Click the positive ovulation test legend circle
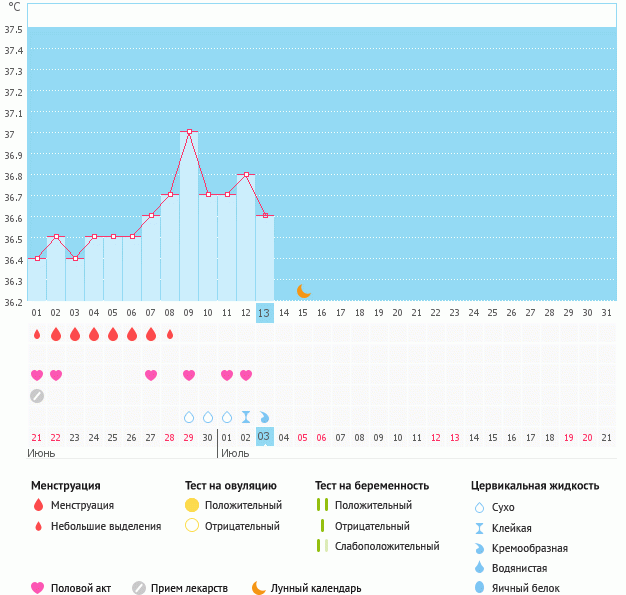This screenshot has height=595, width=626. [192, 505]
